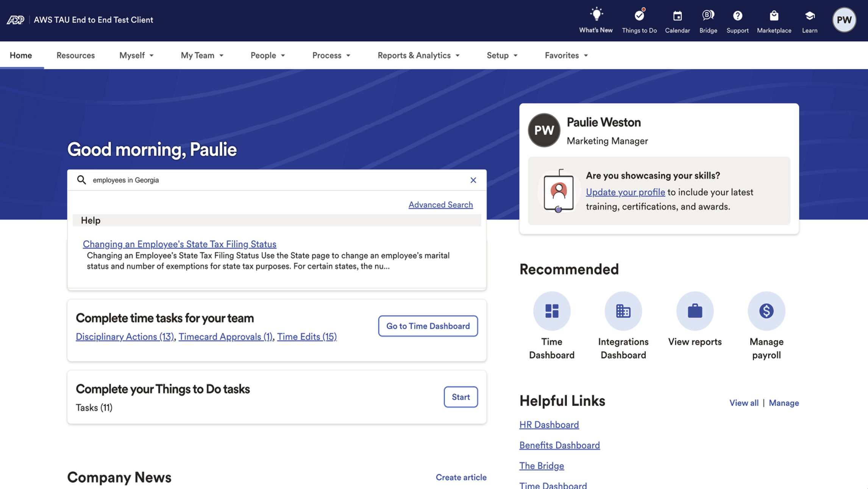Viewport: 868px width, 489px height.
Task: Click the Manage payroll dollar icon
Action: [766, 311]
